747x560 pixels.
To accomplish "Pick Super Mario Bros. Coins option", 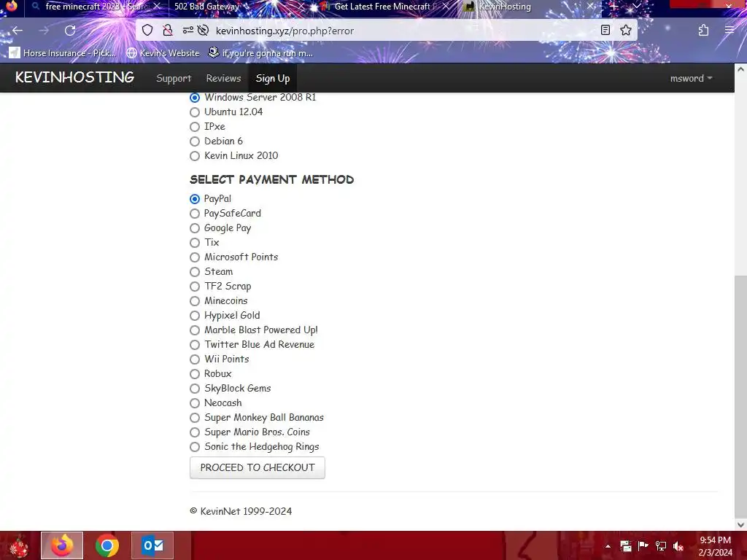I will [194, 432].
